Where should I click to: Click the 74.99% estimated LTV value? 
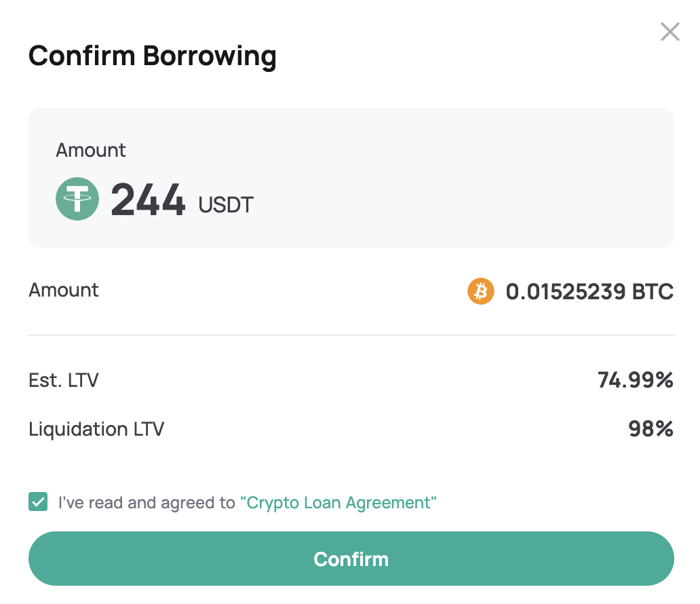636,380
